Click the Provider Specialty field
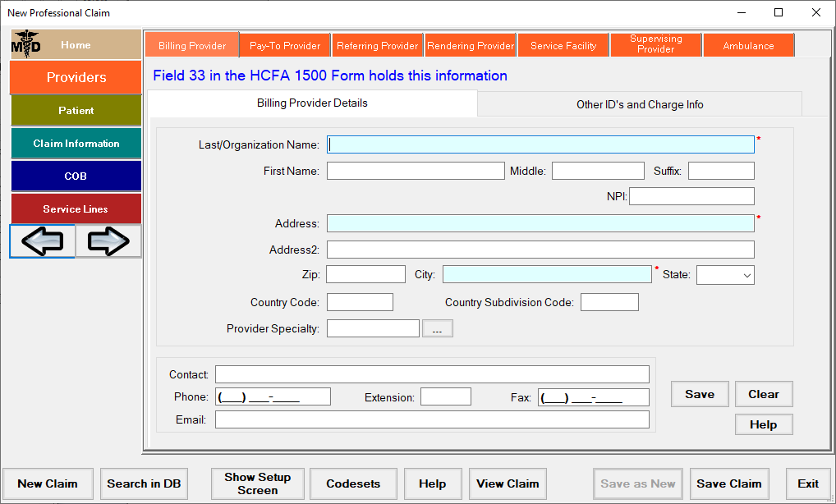Screen dimensions: 836x504 pyautogui.click(x=373, y=328)
